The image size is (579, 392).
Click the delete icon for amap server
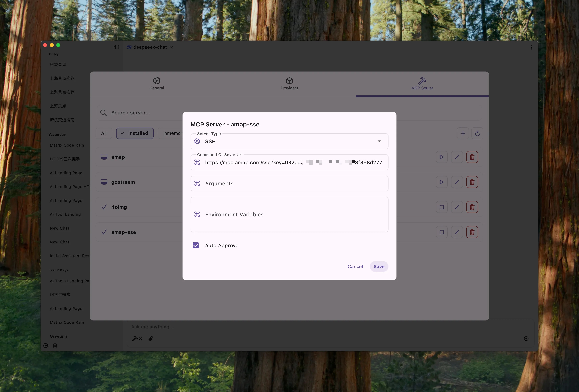(x=472, y=157)
